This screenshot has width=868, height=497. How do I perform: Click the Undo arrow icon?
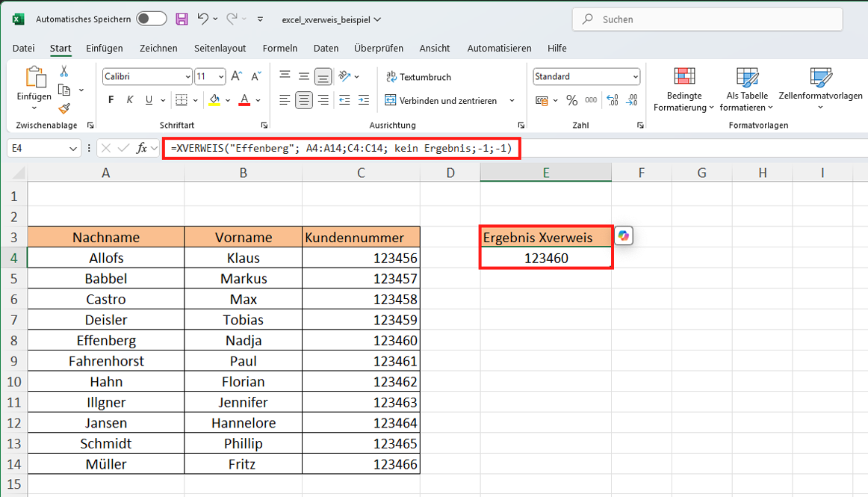pos(203,19)
